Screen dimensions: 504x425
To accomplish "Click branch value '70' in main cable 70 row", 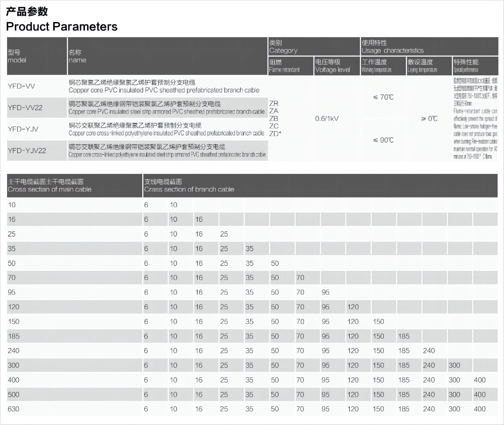I will (x=300, y=278).
